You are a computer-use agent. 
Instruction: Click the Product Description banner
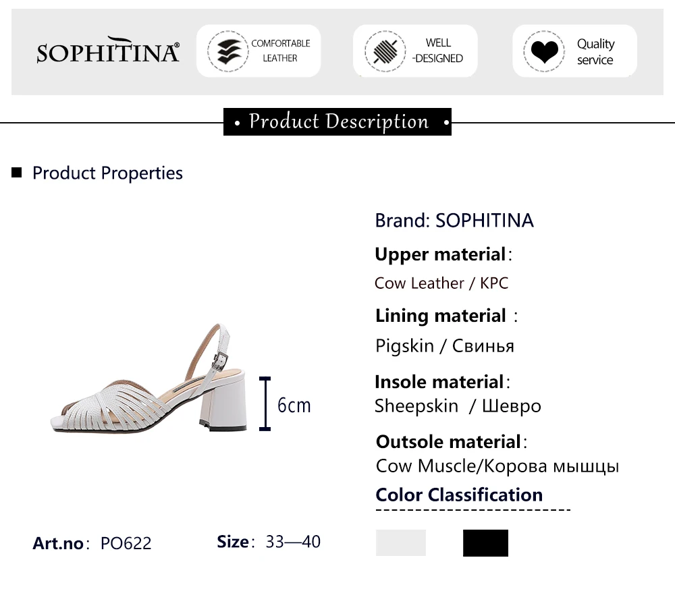[337, 122]
